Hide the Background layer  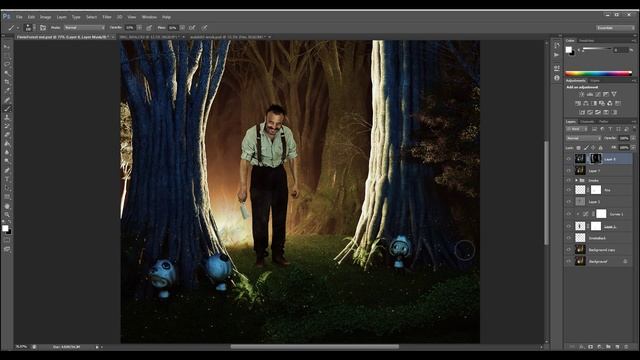569,261
